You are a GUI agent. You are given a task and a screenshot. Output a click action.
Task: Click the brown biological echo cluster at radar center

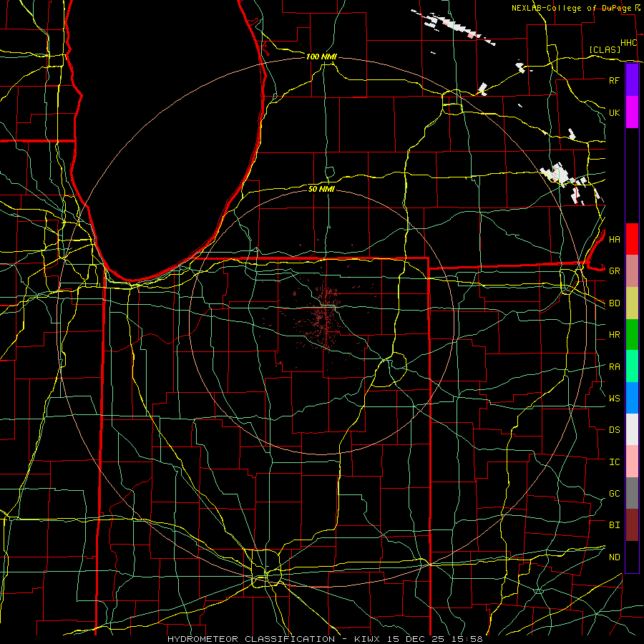[323, 318]
